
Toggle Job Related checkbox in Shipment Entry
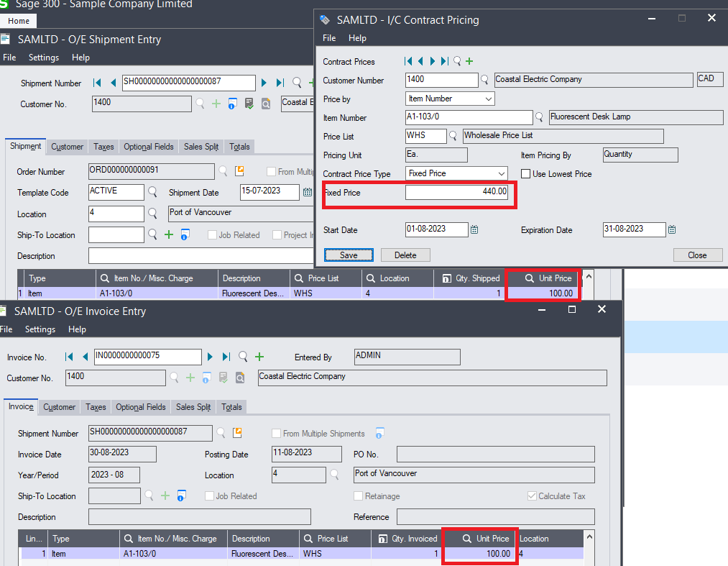(x=212, y=234)
